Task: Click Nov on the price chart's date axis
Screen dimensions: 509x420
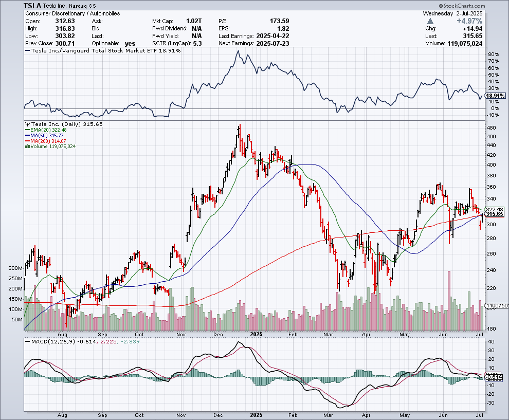Action: (x=181, y=334)
